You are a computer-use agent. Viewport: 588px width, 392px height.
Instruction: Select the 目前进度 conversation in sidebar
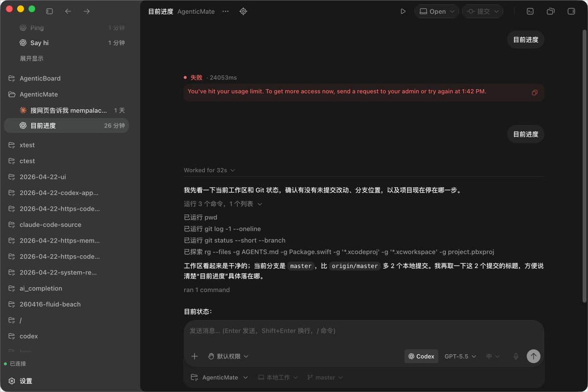[66, 125]
